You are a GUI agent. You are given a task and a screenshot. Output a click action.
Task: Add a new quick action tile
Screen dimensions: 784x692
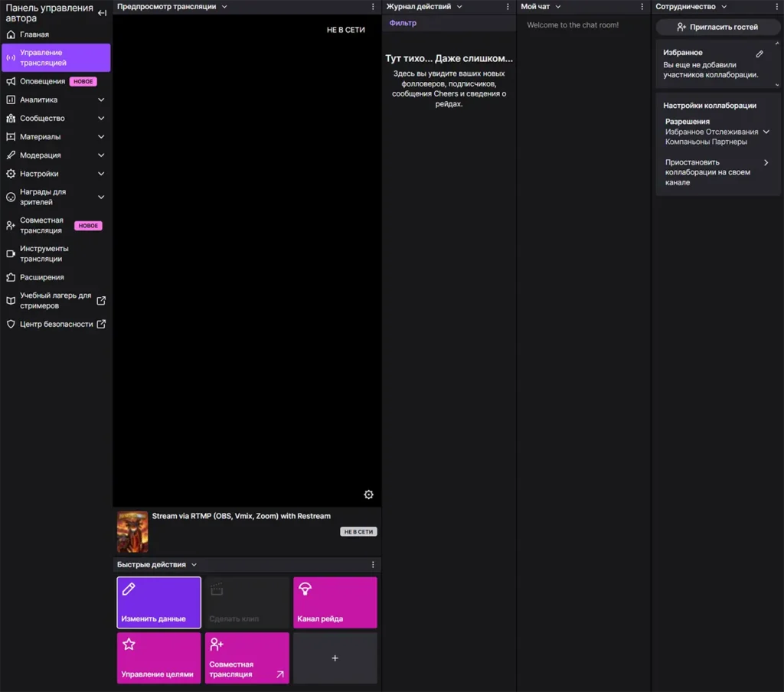(x=335, y=658)
